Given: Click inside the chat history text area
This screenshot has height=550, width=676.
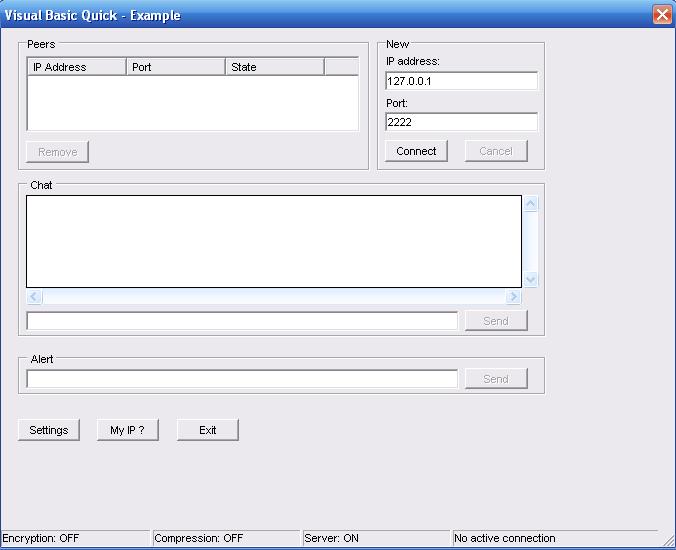Looking at the screenshot, I should [273, 241].
